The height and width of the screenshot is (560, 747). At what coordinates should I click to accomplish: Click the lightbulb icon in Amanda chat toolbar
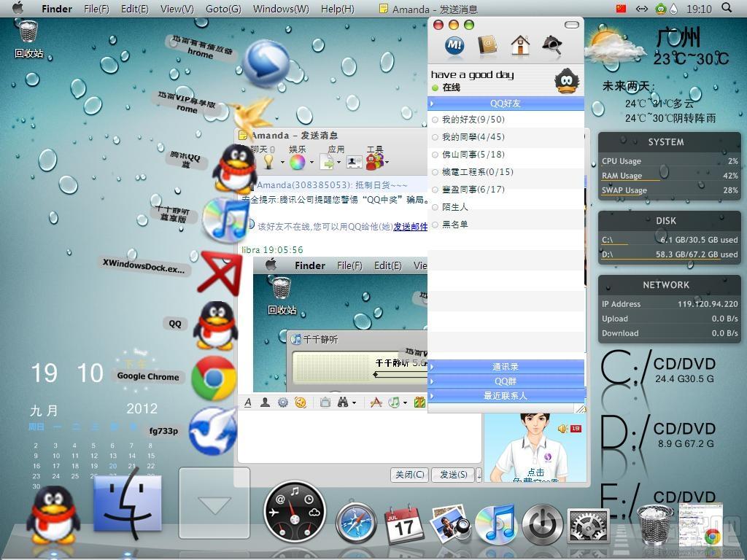tap(268, 162)
